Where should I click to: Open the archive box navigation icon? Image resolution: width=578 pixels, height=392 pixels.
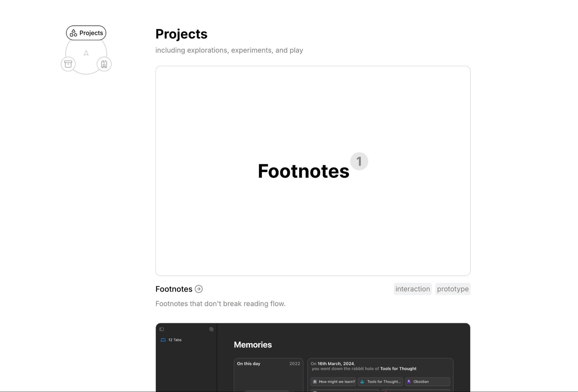pos(68,64)
